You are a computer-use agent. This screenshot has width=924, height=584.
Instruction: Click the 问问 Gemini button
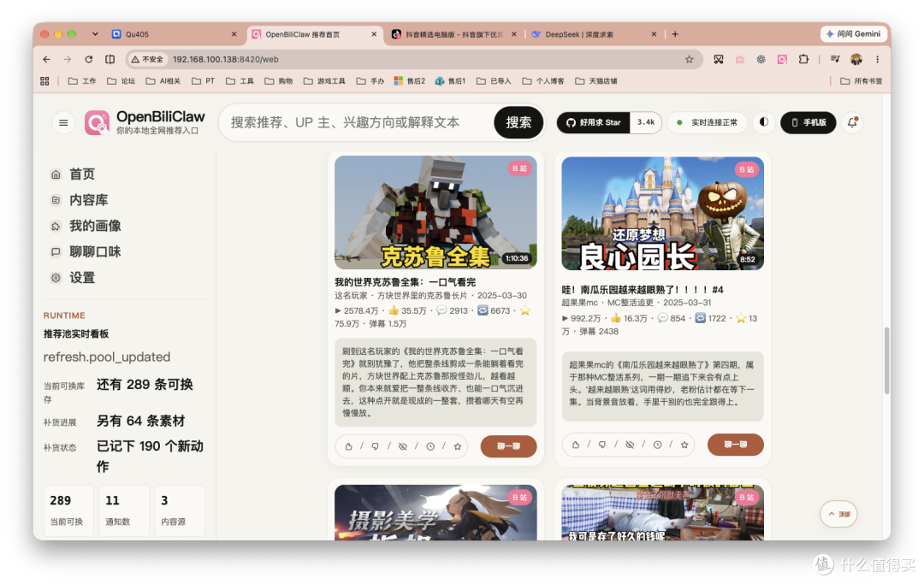point(854,34)
